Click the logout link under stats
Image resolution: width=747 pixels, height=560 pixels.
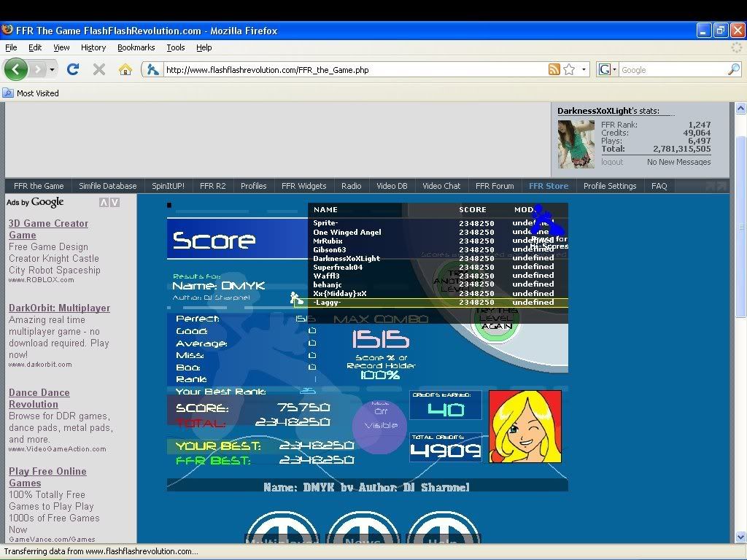612,162
